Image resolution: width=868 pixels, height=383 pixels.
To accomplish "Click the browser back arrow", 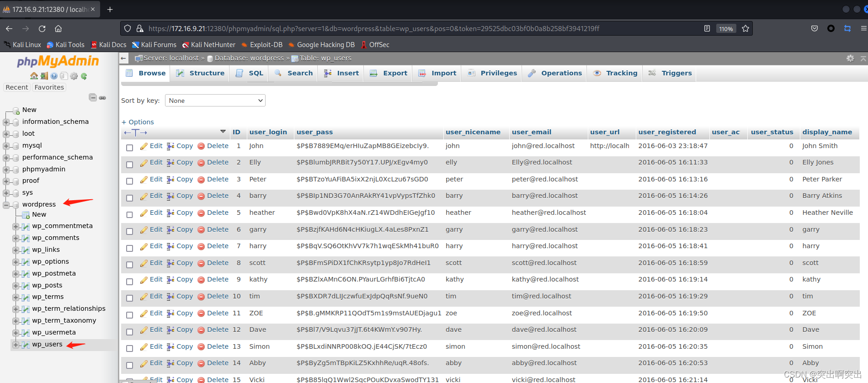I will tap(9, 28).
